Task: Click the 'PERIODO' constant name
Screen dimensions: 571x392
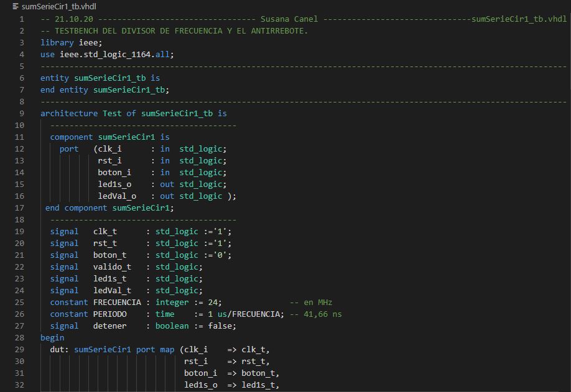Action: pyautogui.click(x=109, y=314)
